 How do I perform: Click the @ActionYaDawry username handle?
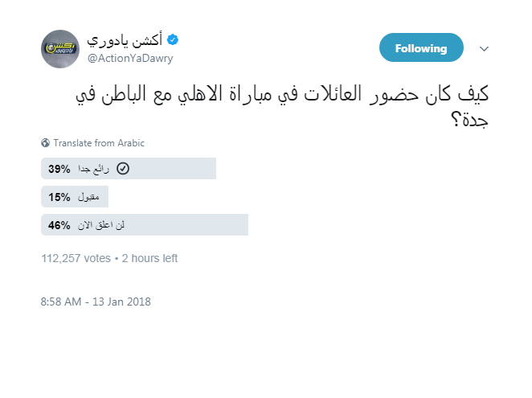(x=130, y=59)
